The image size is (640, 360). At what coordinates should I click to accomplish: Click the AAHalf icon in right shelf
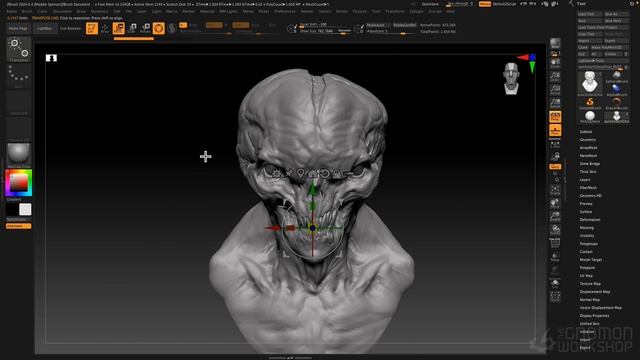pos(555,103)
